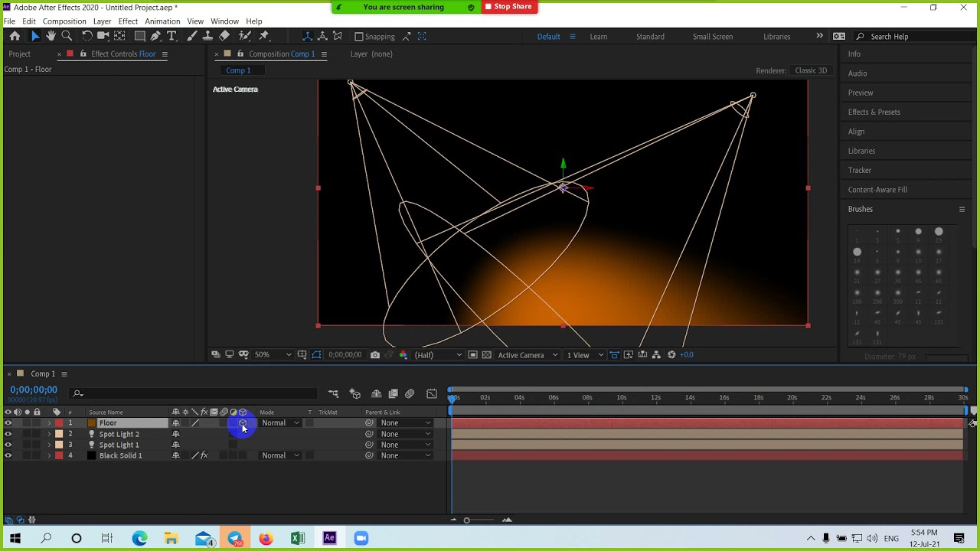The height and width of the screenshot is (551, 980).
Task: Click Reset Exposure icon in viewer
Action: point(671,354)
